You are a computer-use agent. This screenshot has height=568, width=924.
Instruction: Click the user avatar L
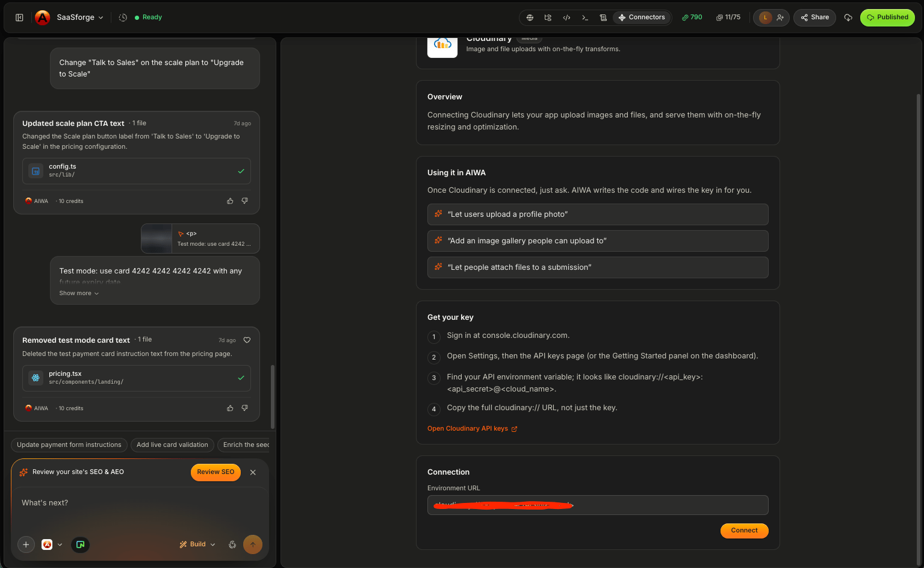coord(765,17)
